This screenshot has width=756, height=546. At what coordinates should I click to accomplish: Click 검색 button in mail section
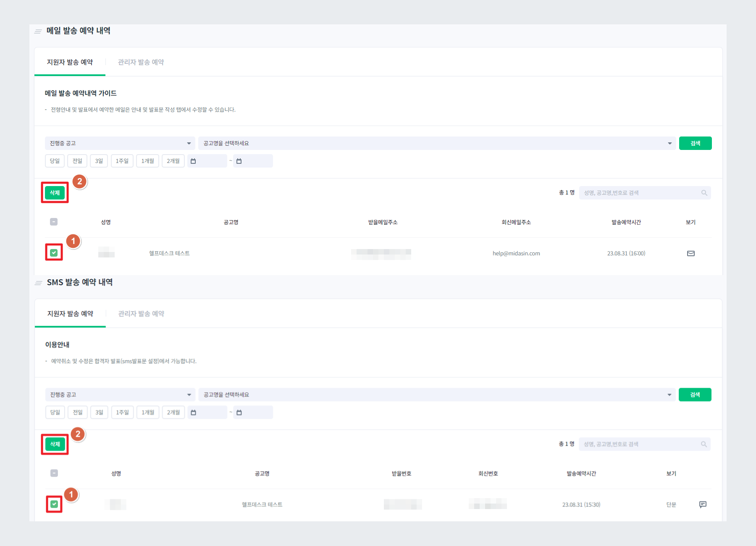(695, 143)
